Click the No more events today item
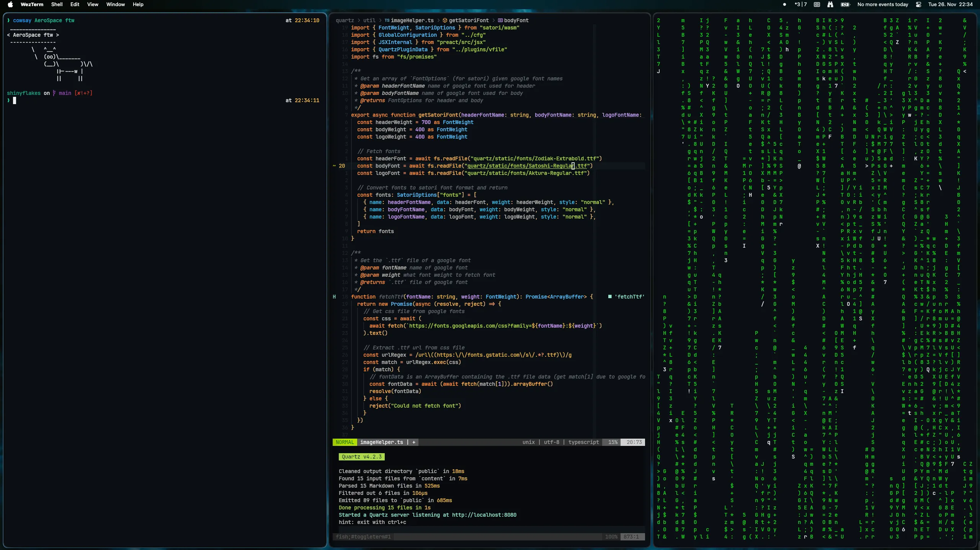 (882, 5)
